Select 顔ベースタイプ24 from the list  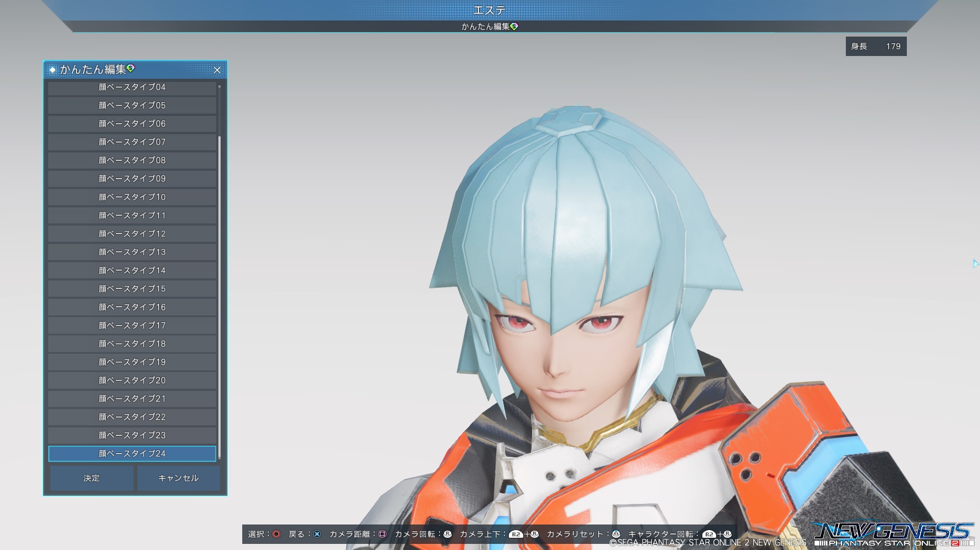[x=132, y=454]
